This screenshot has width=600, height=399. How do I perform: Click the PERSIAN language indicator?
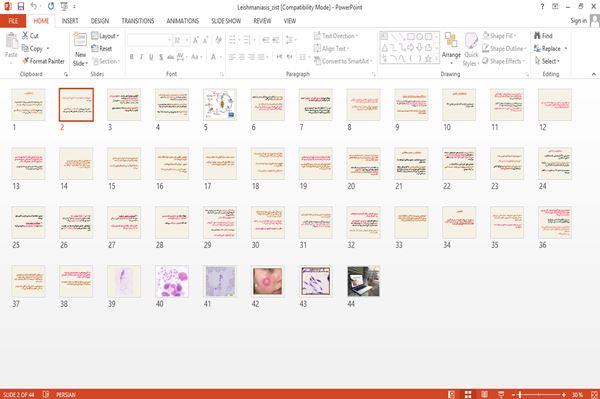tap(66, 394)
